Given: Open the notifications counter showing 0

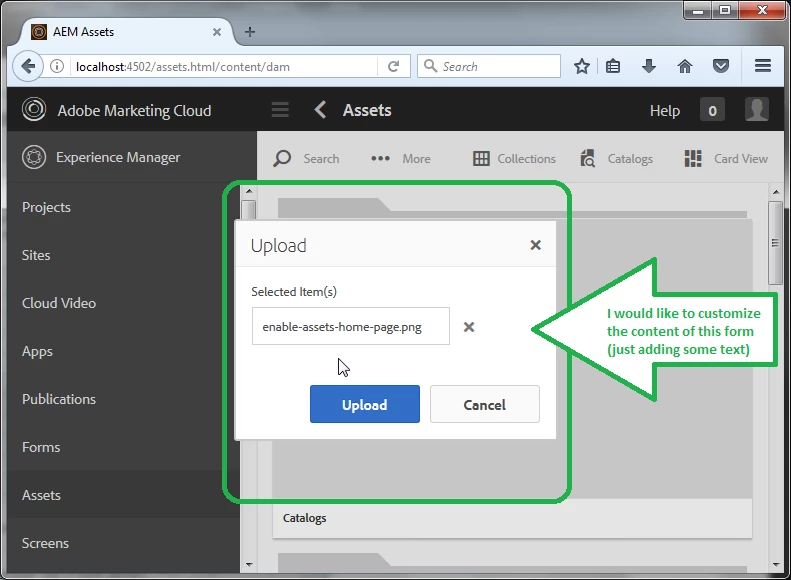Looking at the screenshot, I should pyautogui.click(x=712, y=110).
